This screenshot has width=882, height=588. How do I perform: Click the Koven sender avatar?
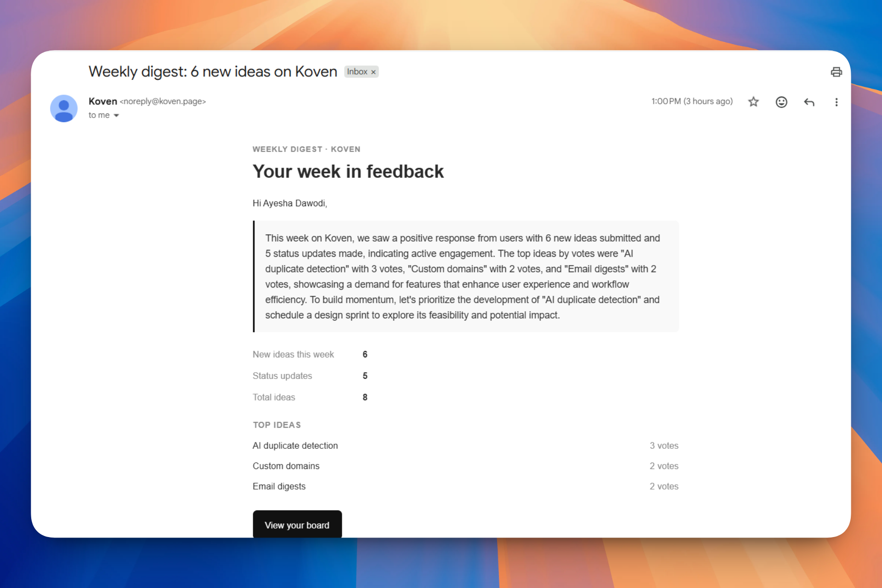click(x=64, y=108)
